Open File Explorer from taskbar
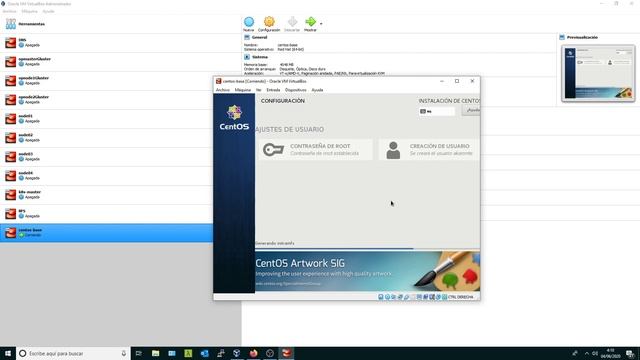 coord(156,353)
